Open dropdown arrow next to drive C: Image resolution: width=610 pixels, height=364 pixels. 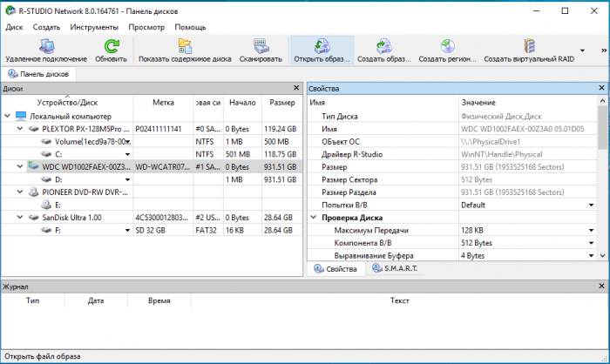(128, 154)
